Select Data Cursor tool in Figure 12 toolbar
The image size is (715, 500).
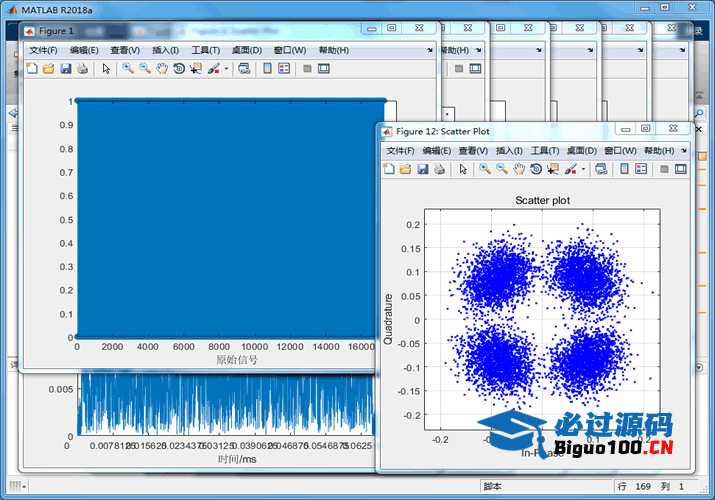[552, 170]
